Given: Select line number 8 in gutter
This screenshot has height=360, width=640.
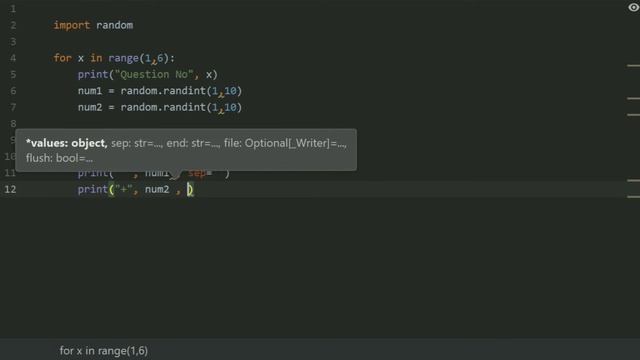Looking at the screenshot, I should point(13,123).
